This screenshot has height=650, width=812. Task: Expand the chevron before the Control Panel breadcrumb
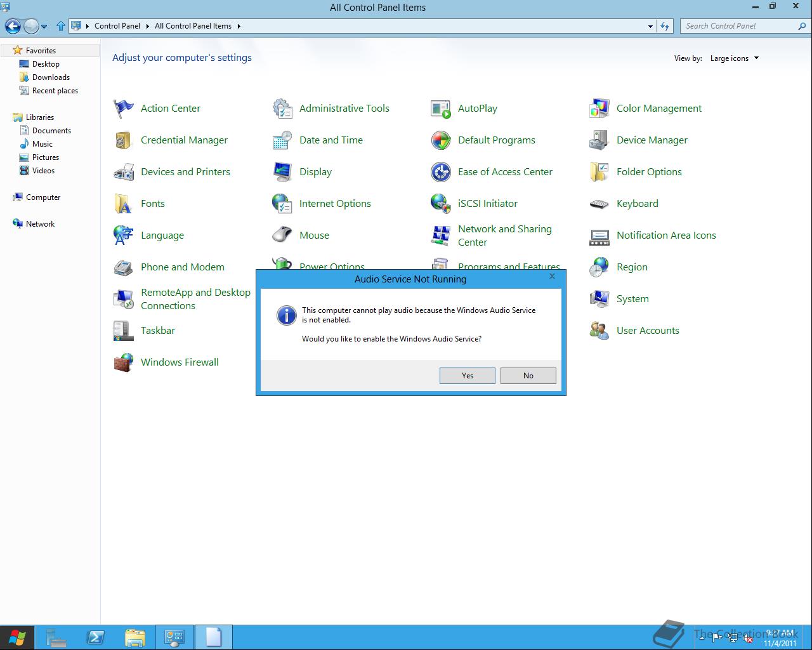(88, 26)
